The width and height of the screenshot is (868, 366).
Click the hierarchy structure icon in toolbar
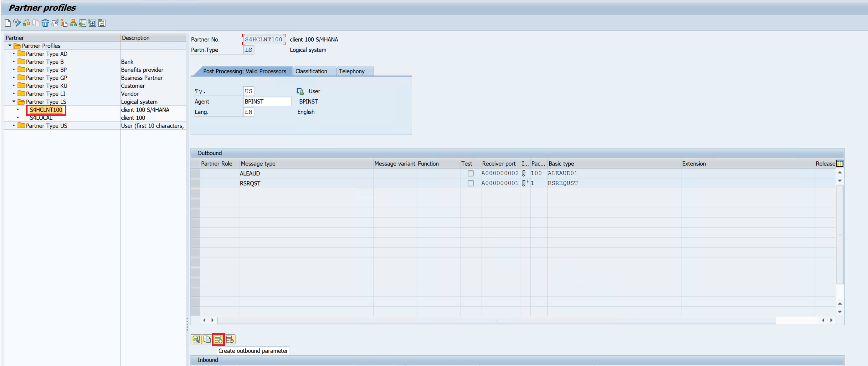click(73, 23)
